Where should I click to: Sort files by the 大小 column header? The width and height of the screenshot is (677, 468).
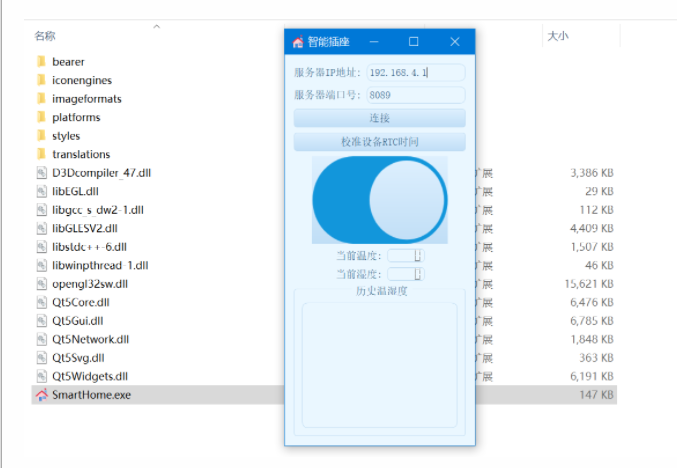(x=558, y=36)
